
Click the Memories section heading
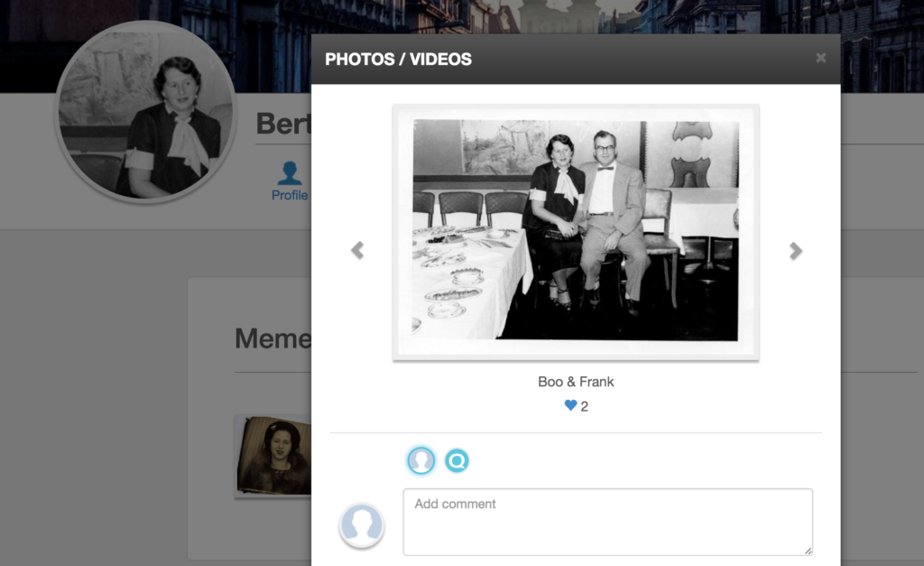coord(273,339)
